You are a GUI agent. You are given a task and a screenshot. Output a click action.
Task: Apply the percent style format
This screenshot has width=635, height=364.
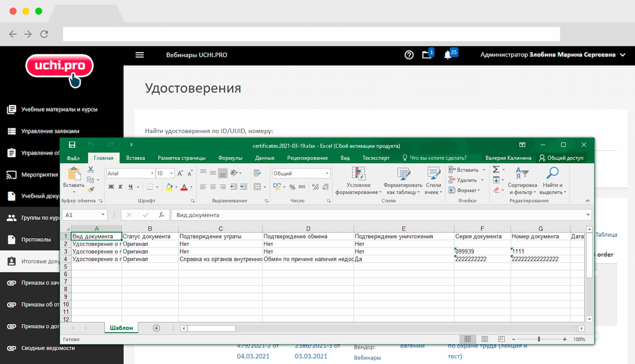click(292, 187)
